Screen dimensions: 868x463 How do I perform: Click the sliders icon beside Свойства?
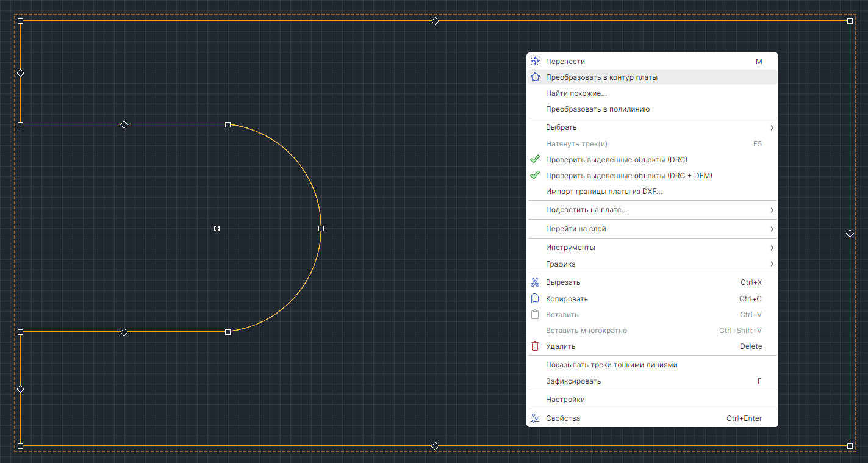[x=535, y=418]
